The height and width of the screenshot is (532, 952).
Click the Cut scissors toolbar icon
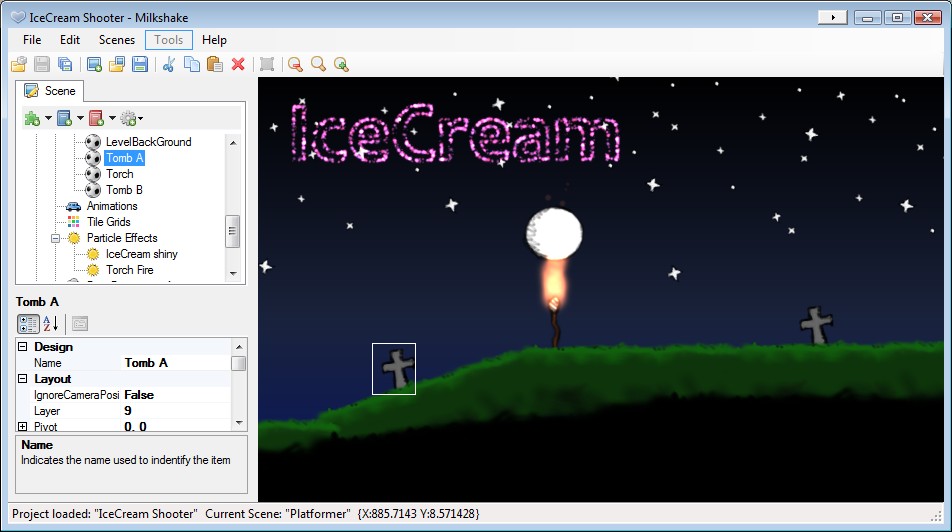click(x=169, y=64)
